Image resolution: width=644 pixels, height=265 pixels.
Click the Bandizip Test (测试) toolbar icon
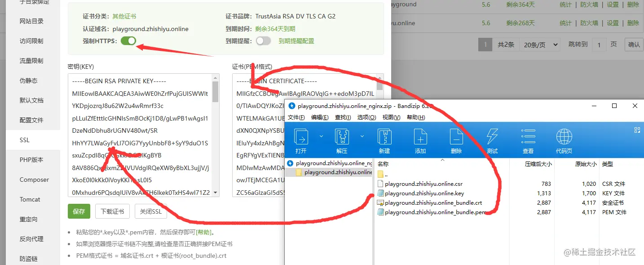click(492, 136)
